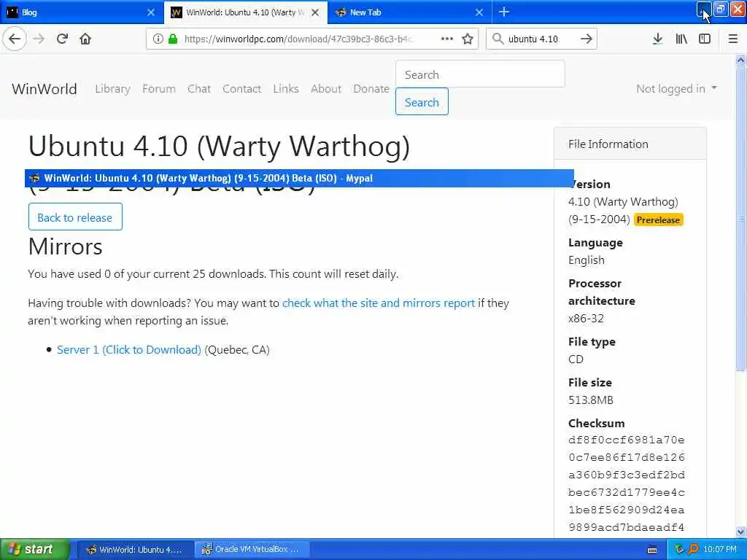Reload the current page
This screenshot has height=560, width=747.
62,39
